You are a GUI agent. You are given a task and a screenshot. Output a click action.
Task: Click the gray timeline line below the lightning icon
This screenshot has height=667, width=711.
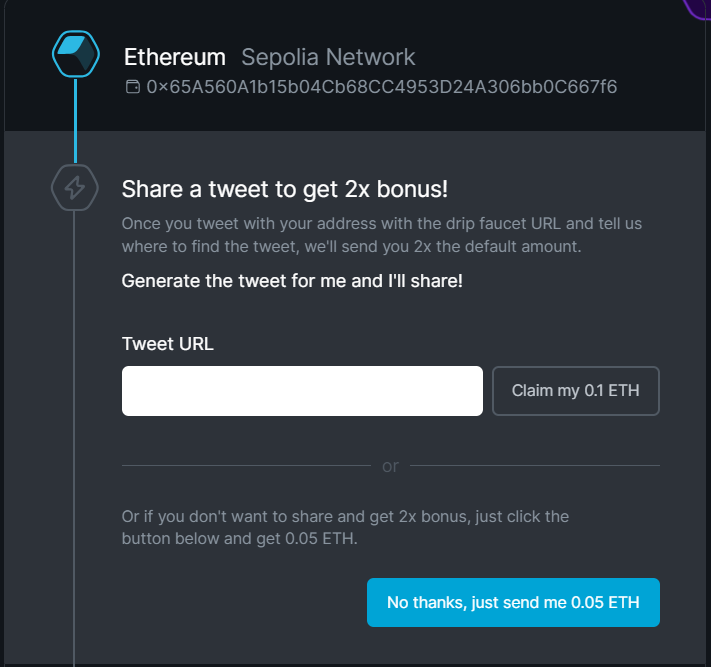(x=74, y=435)
